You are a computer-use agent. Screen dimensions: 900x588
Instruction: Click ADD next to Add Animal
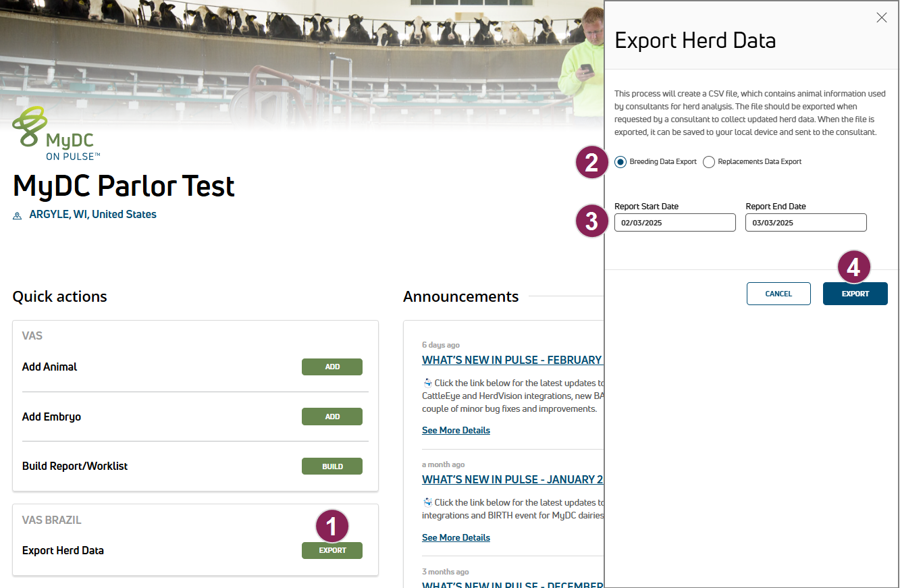pos(332,367)
